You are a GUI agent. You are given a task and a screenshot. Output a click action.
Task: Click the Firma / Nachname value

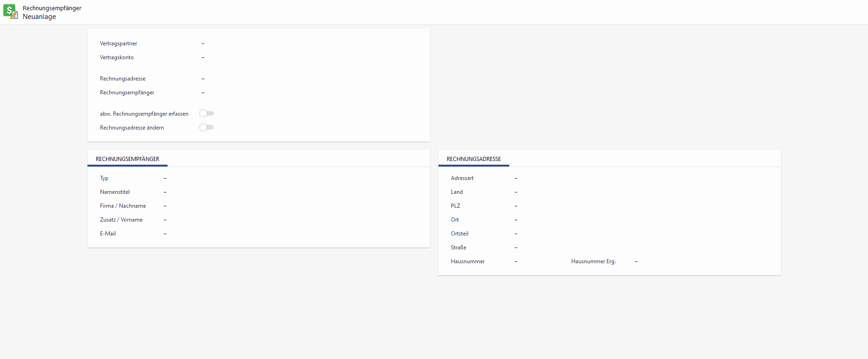point(165,206)
